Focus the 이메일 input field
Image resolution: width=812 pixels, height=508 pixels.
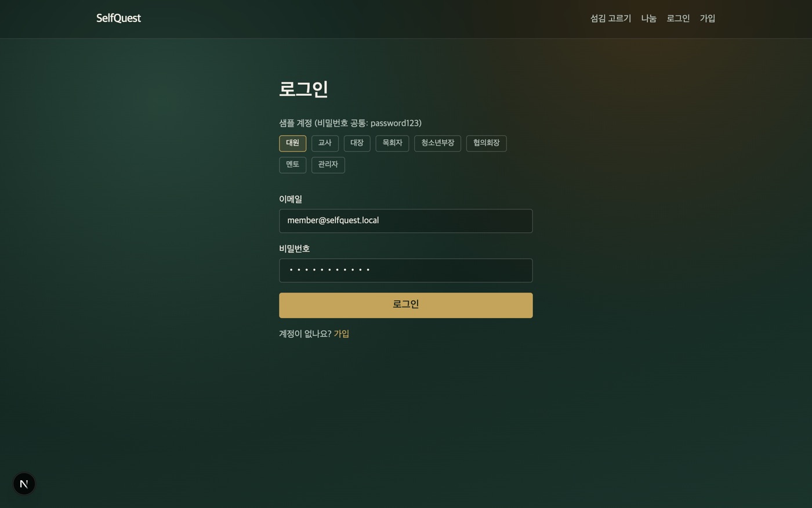(405, 221)
